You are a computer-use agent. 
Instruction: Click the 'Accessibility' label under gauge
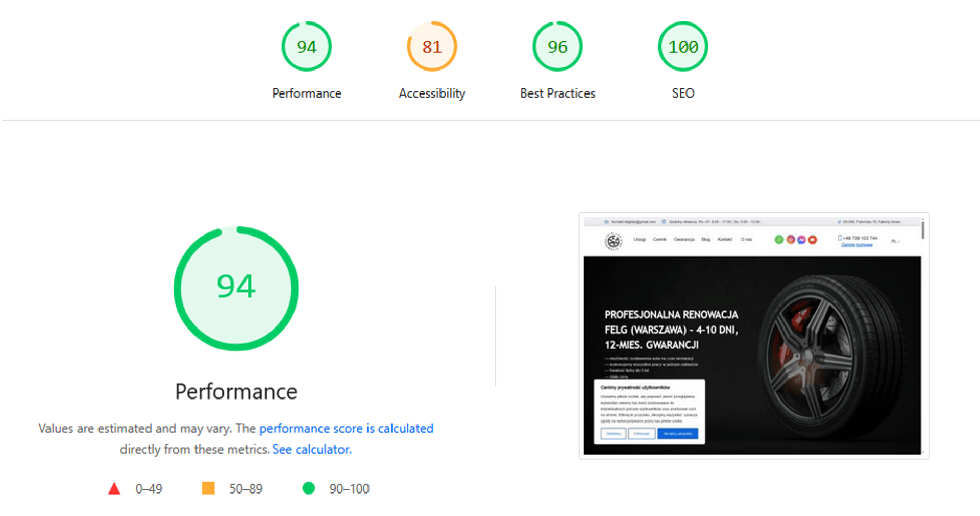point(432,93)
